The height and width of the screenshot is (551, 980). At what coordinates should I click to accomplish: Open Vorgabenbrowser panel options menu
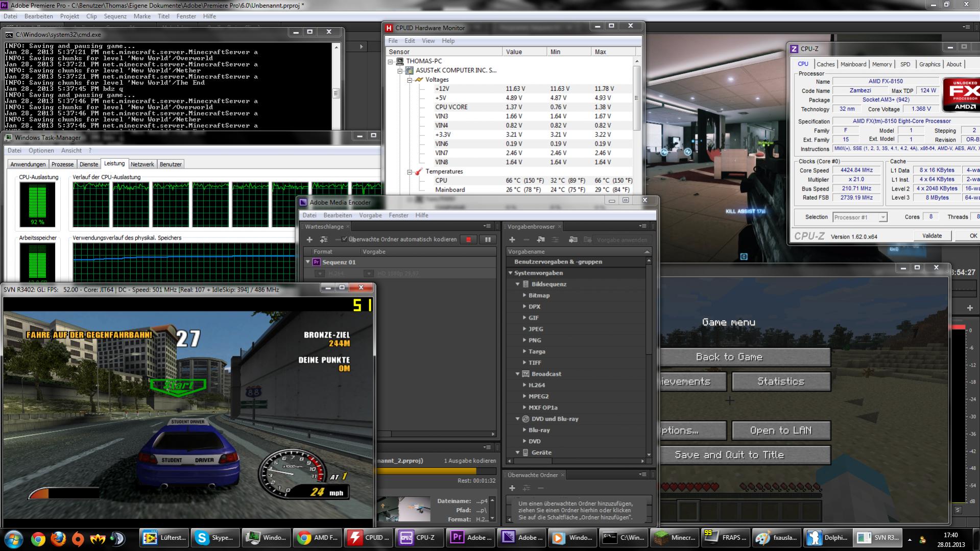pos(642,226)
